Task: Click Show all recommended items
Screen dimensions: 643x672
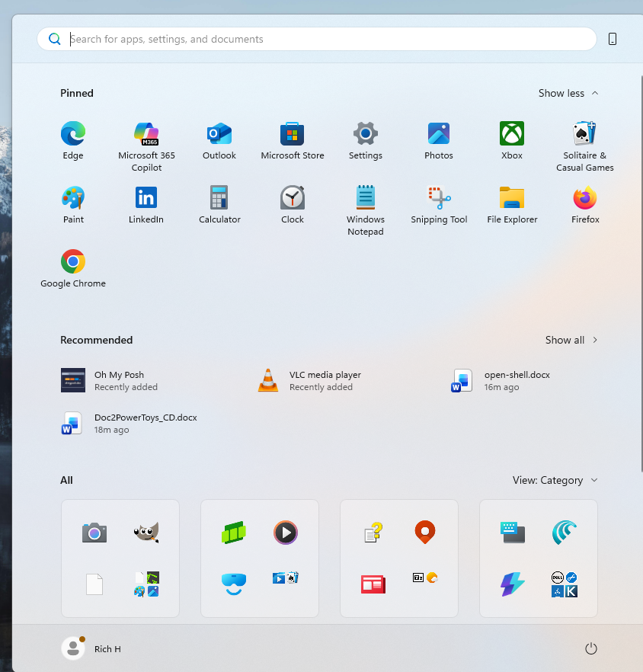Action: 571,340
